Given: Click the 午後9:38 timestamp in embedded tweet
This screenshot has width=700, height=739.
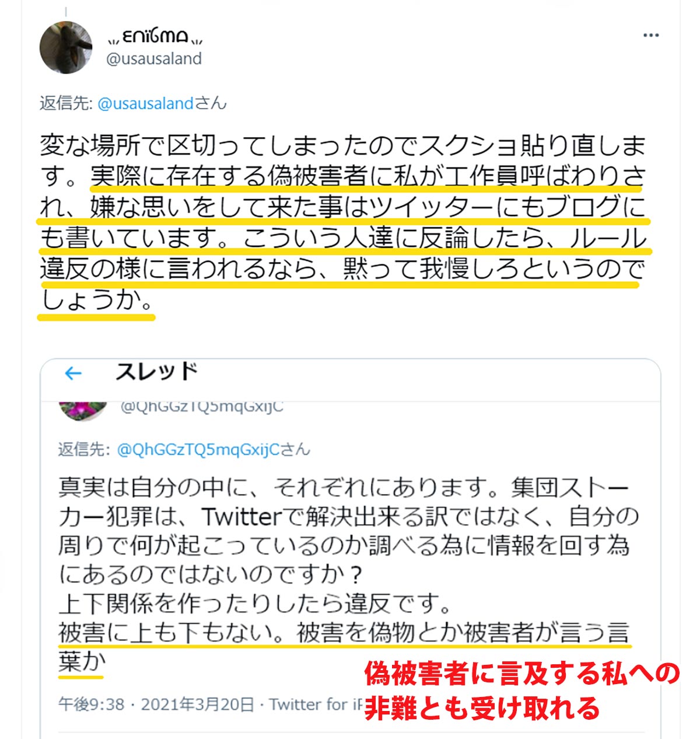Looking at the screenshot, I should 92,705.
